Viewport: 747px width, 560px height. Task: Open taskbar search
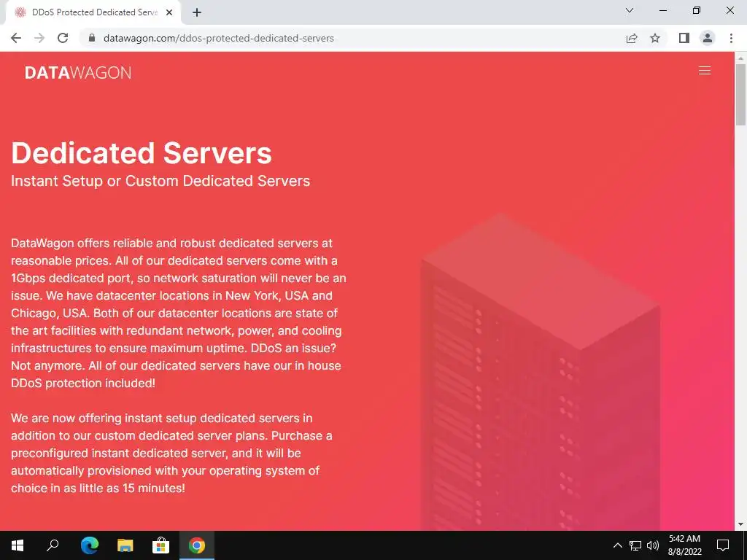click(x=53, y=545)
